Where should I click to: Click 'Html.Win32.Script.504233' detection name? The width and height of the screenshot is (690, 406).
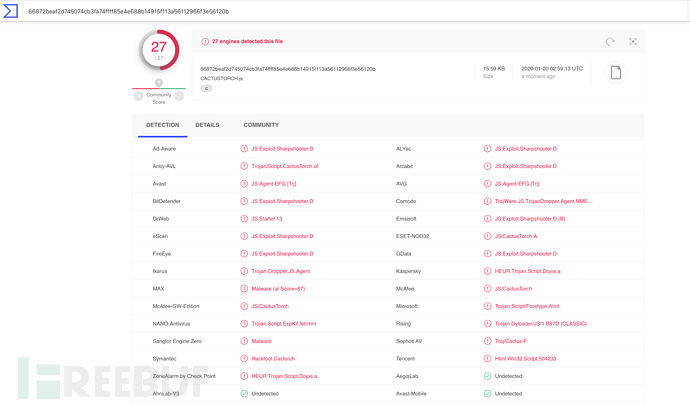coord(525,358)
